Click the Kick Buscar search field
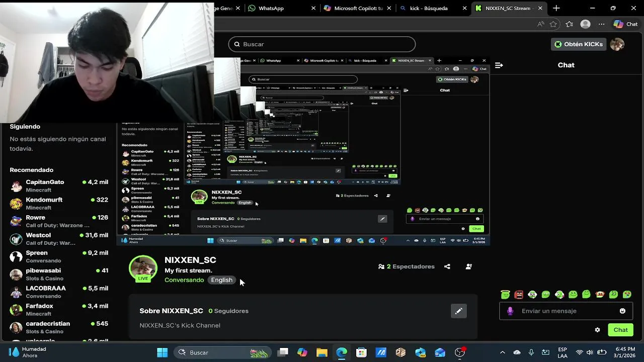 pos(322,44)
